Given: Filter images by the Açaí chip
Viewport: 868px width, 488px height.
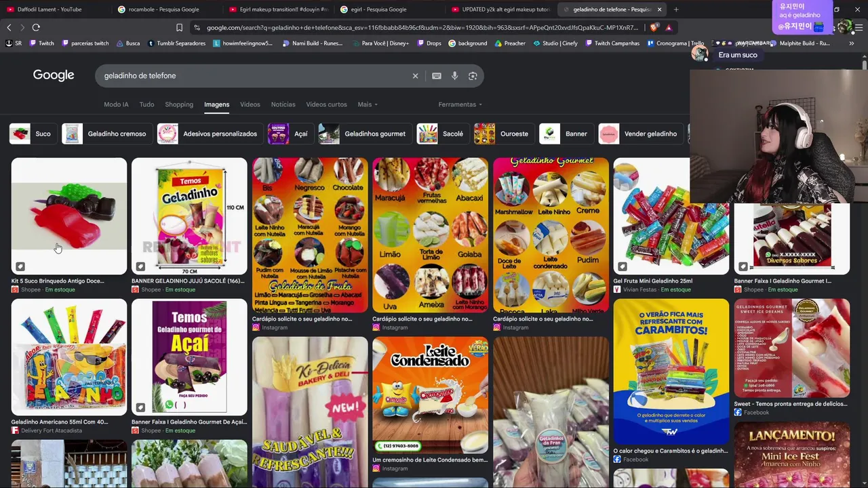Looking at the screenshot, I should pyautogui.click(x=290, y=134).
